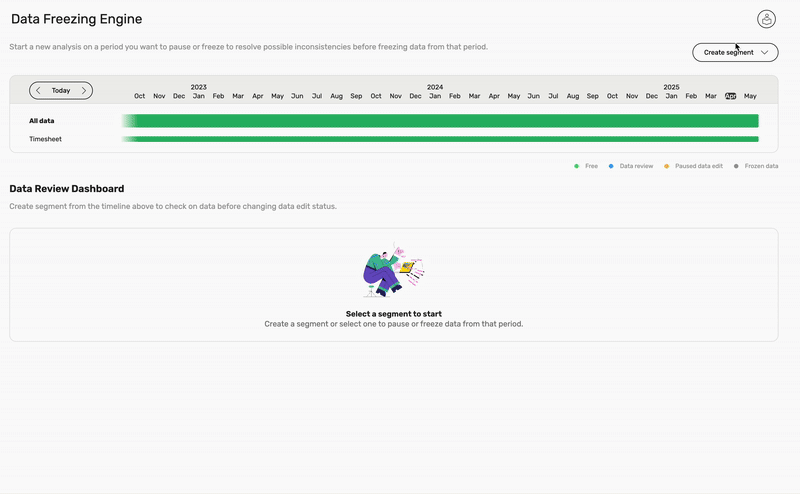This screenshot has width=800, height=494.
Task: Select the Jan marker under 2023
Action: (x=198, y=96)
